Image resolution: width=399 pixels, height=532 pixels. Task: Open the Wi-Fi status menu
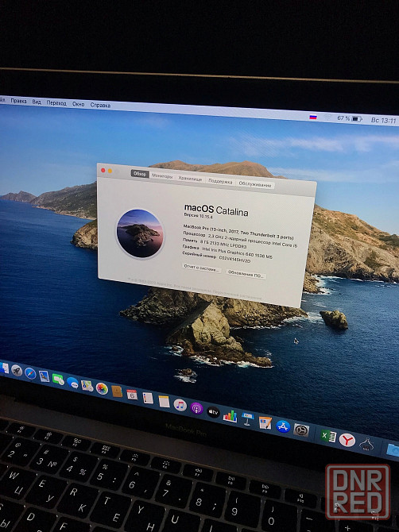327,118
